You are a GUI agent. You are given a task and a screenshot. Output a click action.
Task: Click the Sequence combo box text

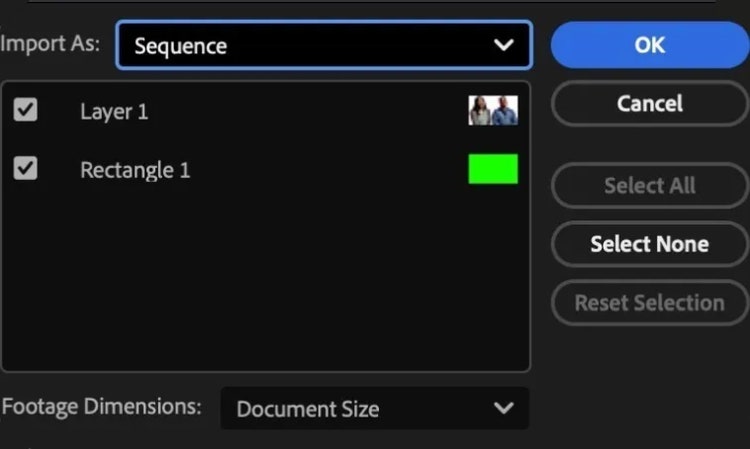pyautogui.click(x=181, y=46)
